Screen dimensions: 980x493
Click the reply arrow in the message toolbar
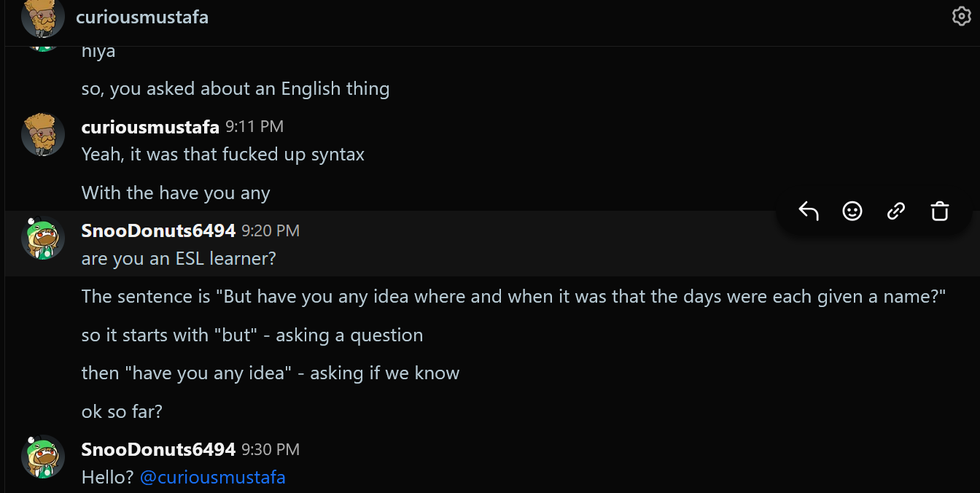[x=809, y=211]
